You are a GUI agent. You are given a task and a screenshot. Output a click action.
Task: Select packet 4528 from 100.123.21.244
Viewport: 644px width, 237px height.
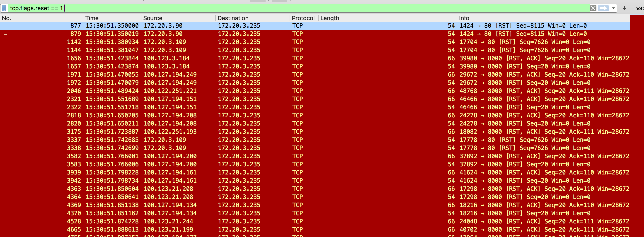(315, 222)
